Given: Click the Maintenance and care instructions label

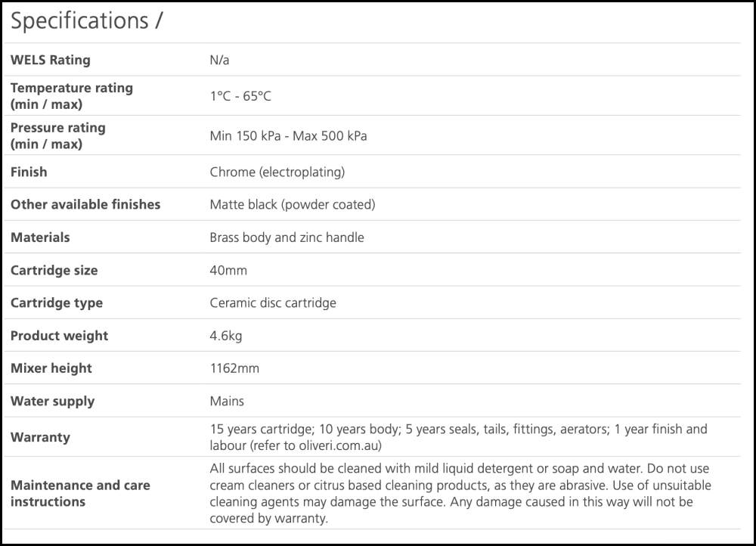Looking at the screenshot, I should [80, 493].
